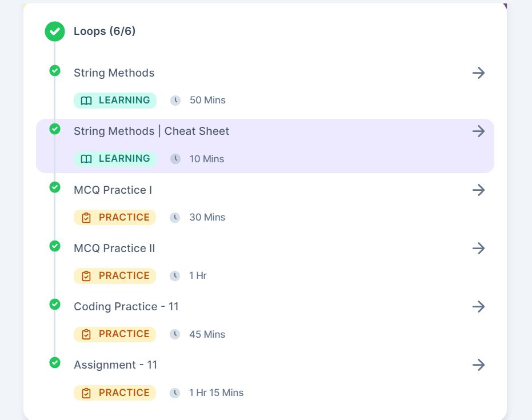Click the 1 Hr 15 Mins duration label

[x=216, y=393]
